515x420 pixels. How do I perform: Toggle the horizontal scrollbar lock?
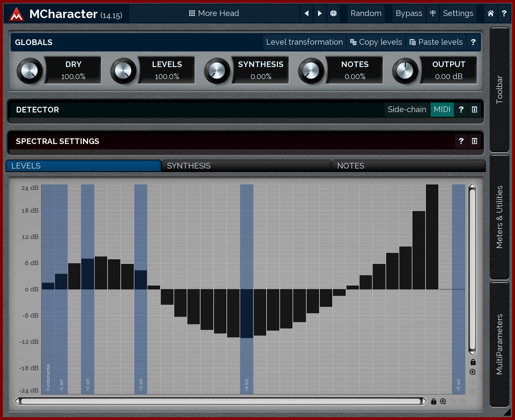coord(433,401)
